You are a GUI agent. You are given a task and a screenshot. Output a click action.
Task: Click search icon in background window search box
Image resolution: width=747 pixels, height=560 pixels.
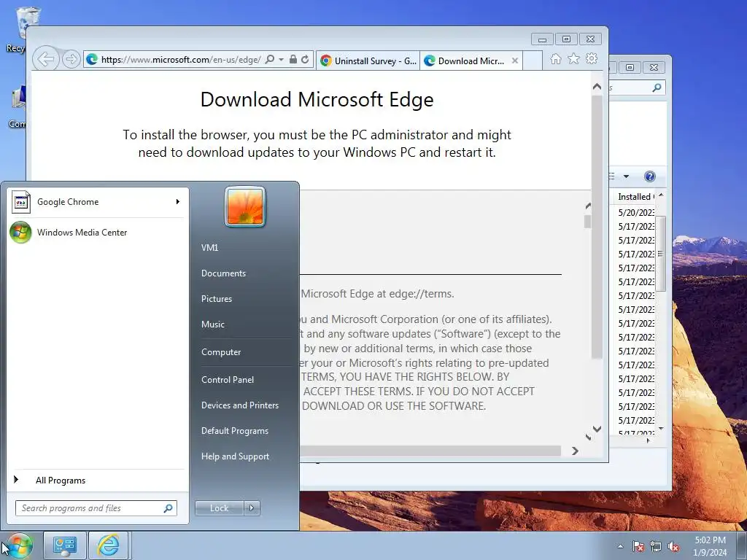(x=657, y=87)
